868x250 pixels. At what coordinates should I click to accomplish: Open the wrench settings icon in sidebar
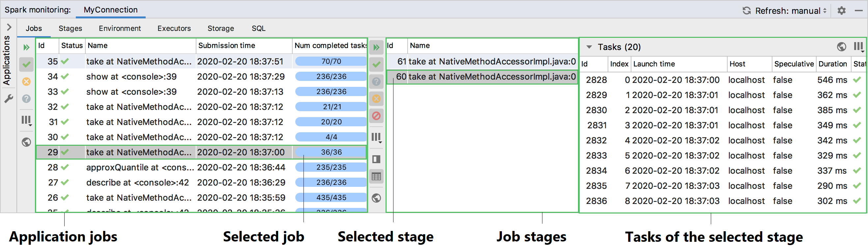click(8, 99)
